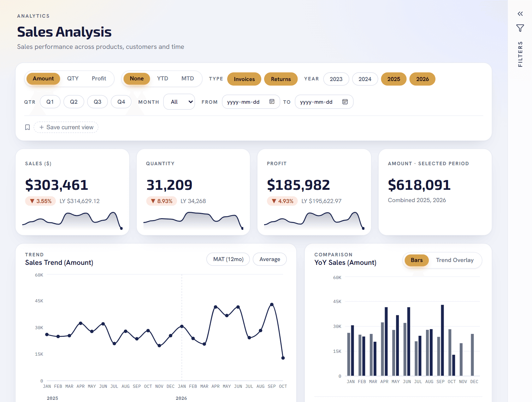Enable MAT (12mo) on Sales Trend
This screenshot has height=402, width=532.
coord(228,259)
